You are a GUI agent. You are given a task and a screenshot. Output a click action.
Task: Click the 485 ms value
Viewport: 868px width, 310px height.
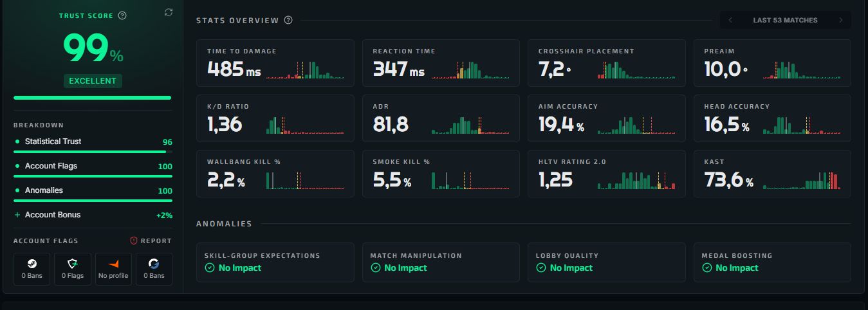pos(234,69)
